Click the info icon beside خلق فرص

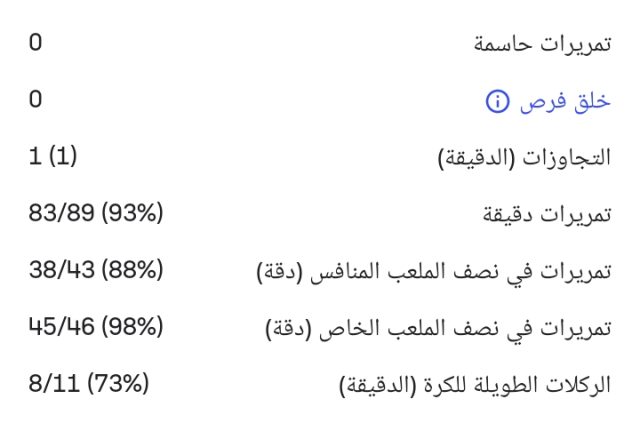tap(497, 101)
